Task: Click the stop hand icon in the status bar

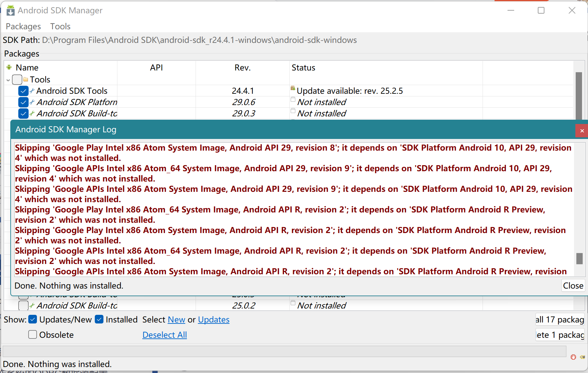Action: [573, 357]
